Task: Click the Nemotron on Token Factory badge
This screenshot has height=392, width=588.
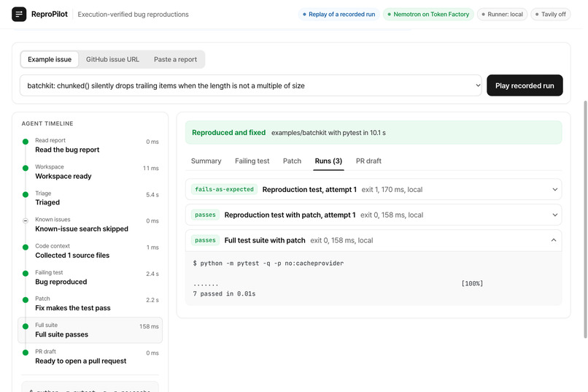Action: coord(428,15)
